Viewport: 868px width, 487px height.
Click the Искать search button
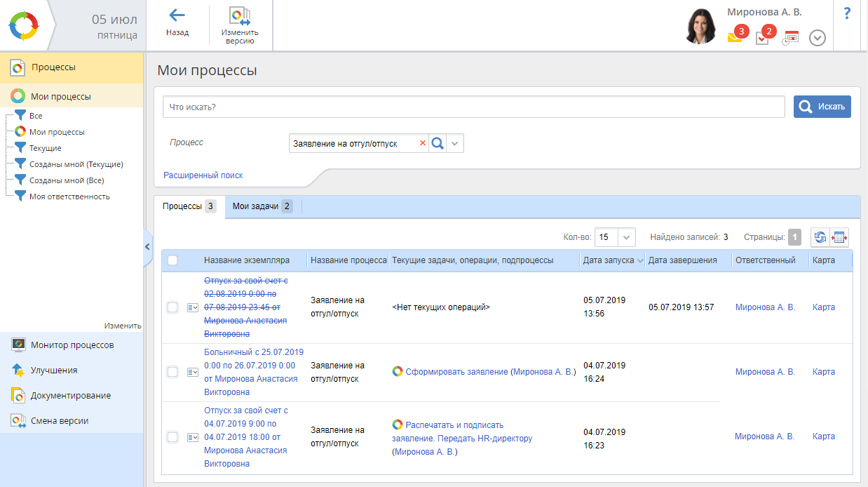pos(822,107)
